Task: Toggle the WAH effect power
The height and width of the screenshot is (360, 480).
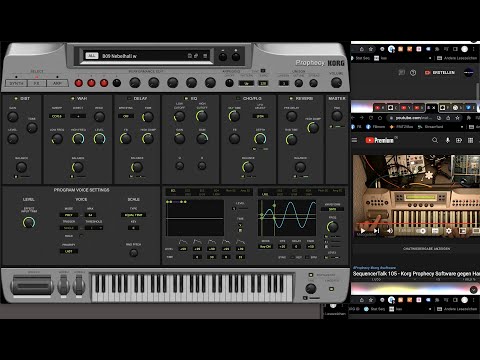Action: coord(72,99)
